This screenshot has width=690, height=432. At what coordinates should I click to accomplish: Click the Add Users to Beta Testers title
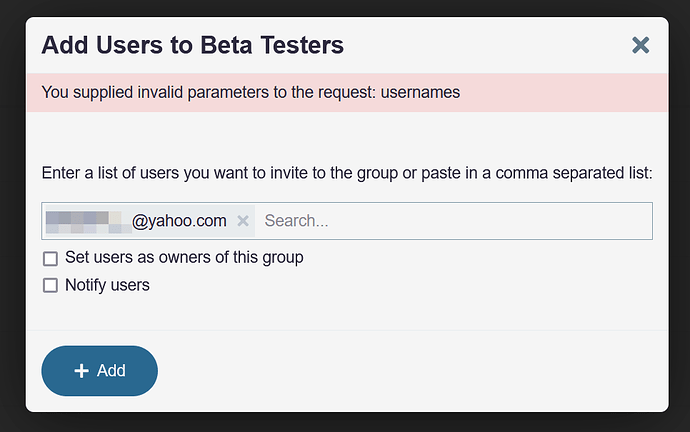click(193, 45)
